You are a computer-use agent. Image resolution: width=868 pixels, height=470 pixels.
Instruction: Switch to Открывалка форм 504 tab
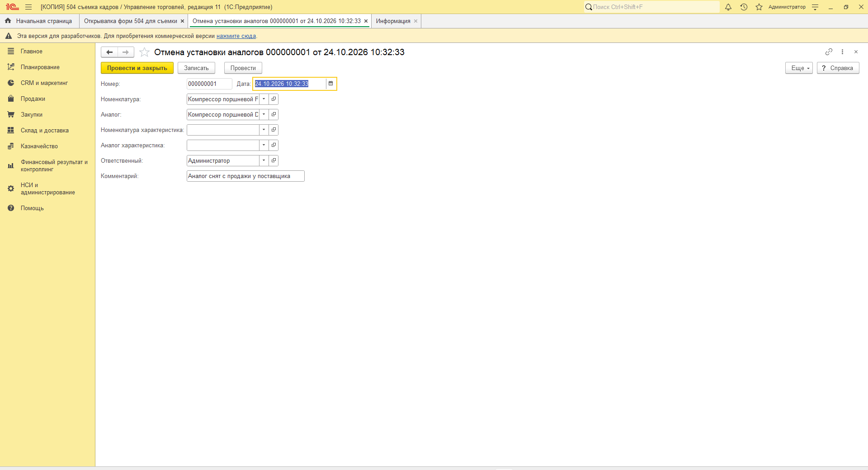tap(130, 21)
